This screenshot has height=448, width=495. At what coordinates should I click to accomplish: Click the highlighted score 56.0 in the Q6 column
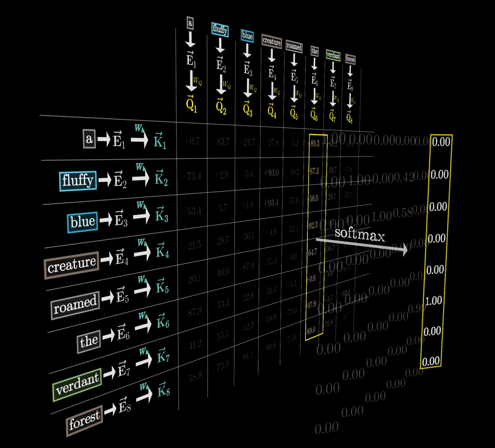tap(313, 198)
